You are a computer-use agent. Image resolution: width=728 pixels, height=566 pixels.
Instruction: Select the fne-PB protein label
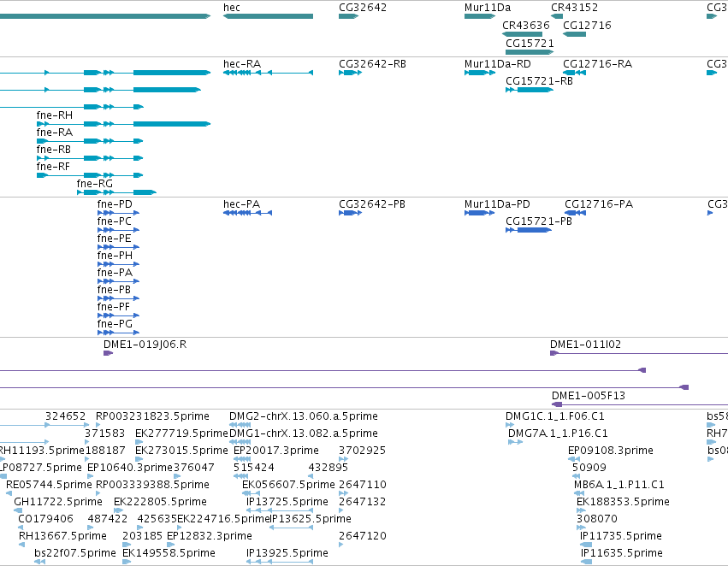(114, 290)
